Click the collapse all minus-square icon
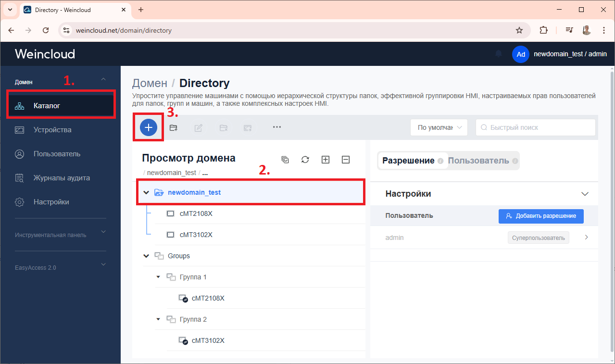 point(345,160)
